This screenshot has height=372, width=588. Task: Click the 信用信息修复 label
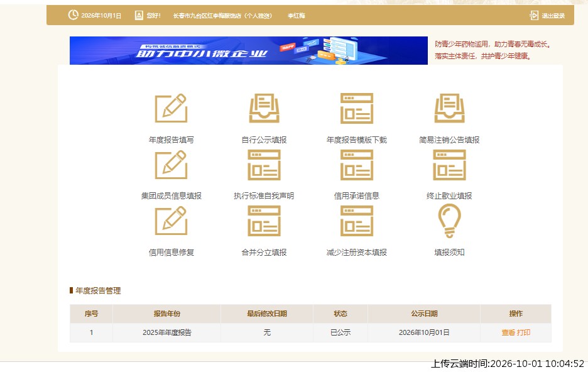[x=171, y=253]
